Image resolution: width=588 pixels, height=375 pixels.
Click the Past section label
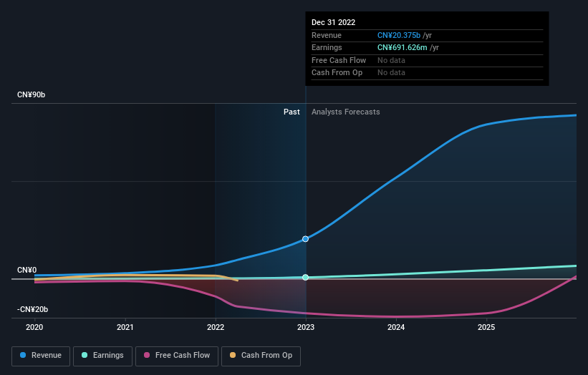pos(291,112)
